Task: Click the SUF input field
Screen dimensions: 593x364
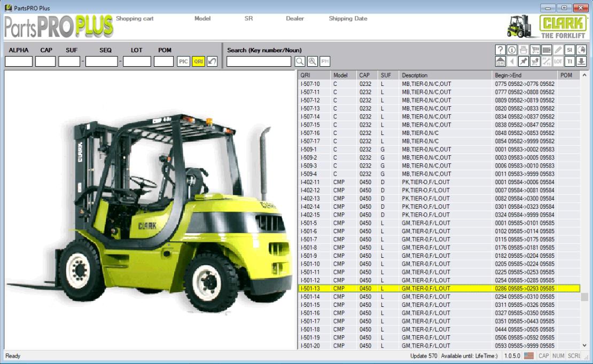Action: (x=69, y=61)
